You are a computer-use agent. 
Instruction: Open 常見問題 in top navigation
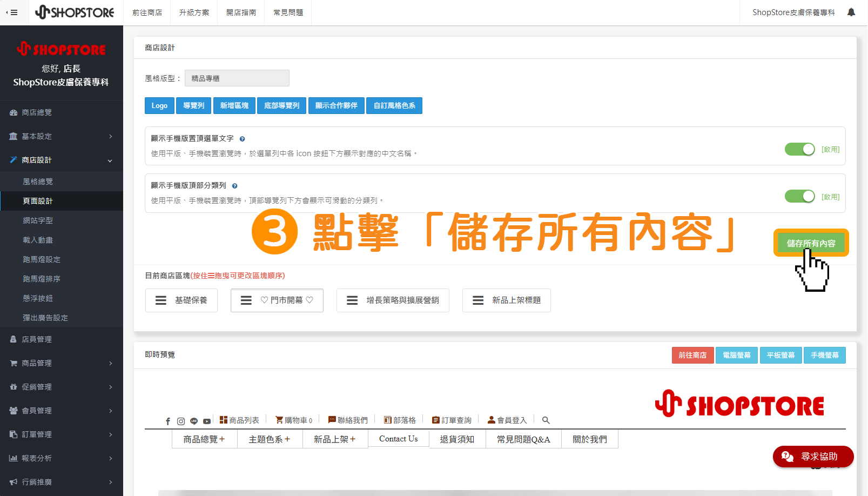[288, 12]
